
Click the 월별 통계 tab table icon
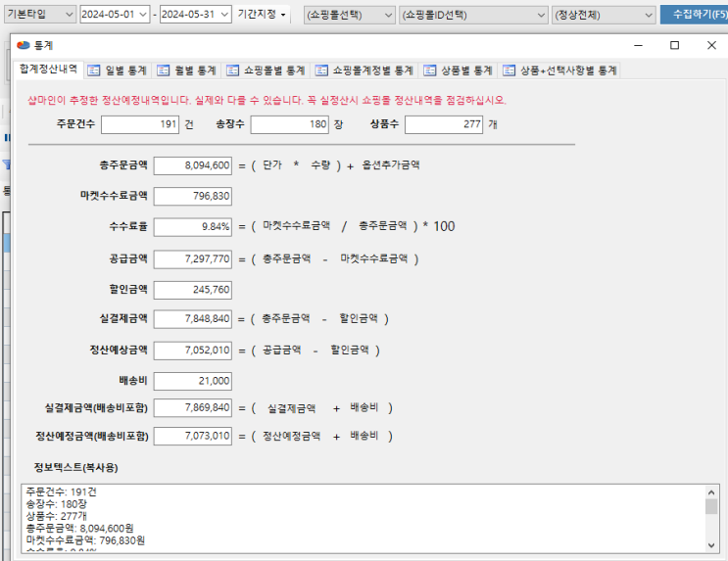tap(163, 70)
